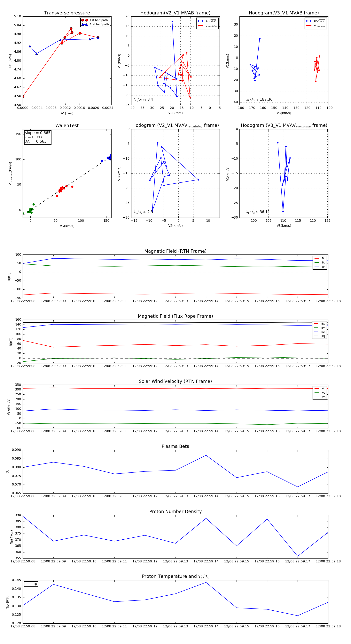This screenshot has height=644, width=351.
Task: Click the proton temperature plot title
Action: [175, 576]
